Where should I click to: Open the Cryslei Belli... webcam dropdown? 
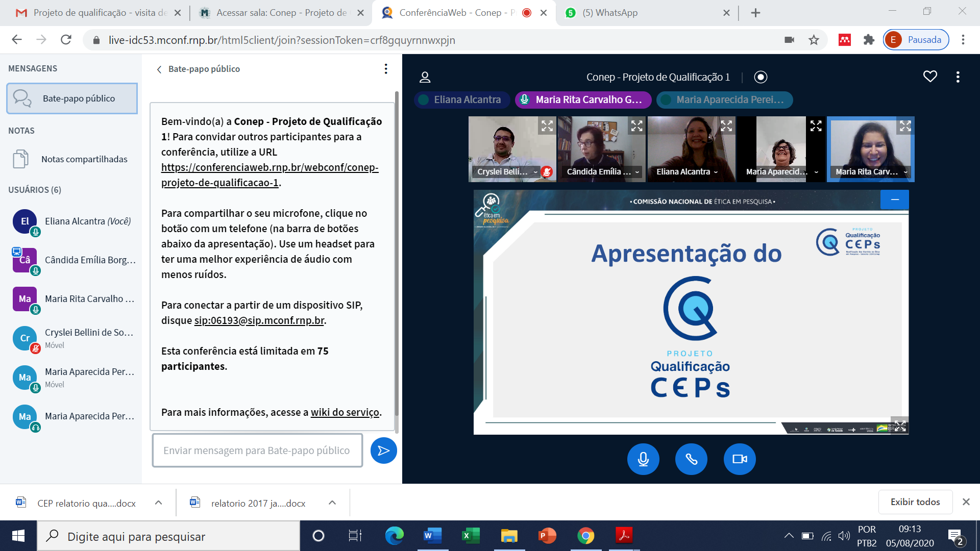click(507, 172)
